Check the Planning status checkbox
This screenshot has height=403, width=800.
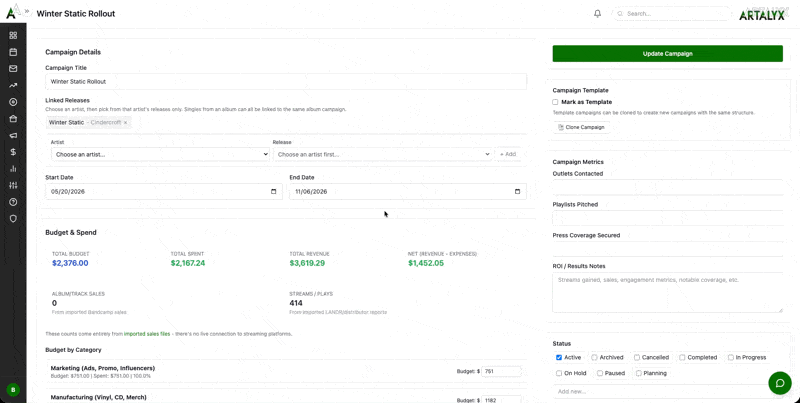639,373
